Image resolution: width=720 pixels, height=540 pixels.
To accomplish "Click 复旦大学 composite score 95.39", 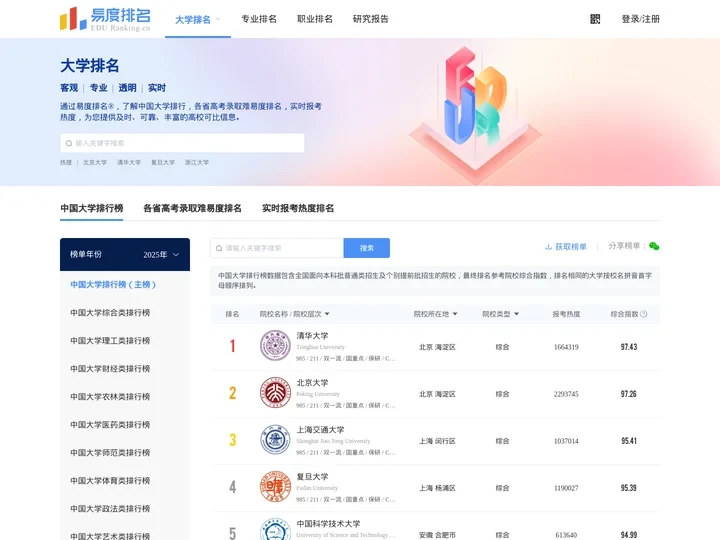I will click(x=629, y=488).
